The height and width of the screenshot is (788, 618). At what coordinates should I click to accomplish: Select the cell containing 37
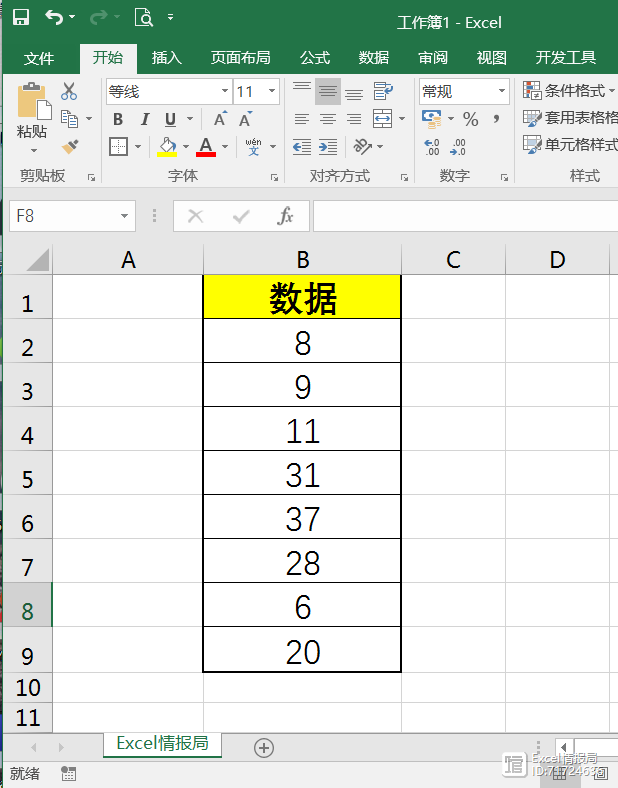coord(302,517)
